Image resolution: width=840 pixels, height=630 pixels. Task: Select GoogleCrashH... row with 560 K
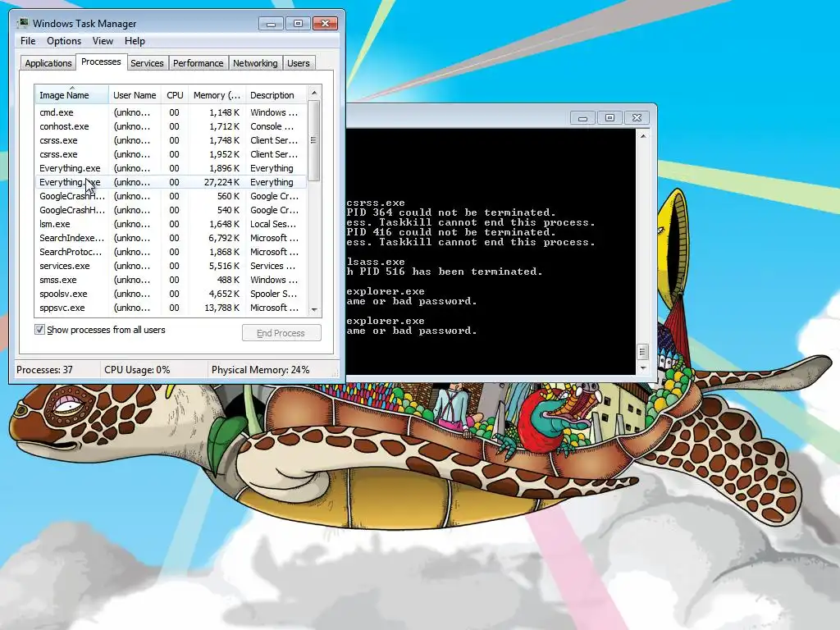coord(171,196)
